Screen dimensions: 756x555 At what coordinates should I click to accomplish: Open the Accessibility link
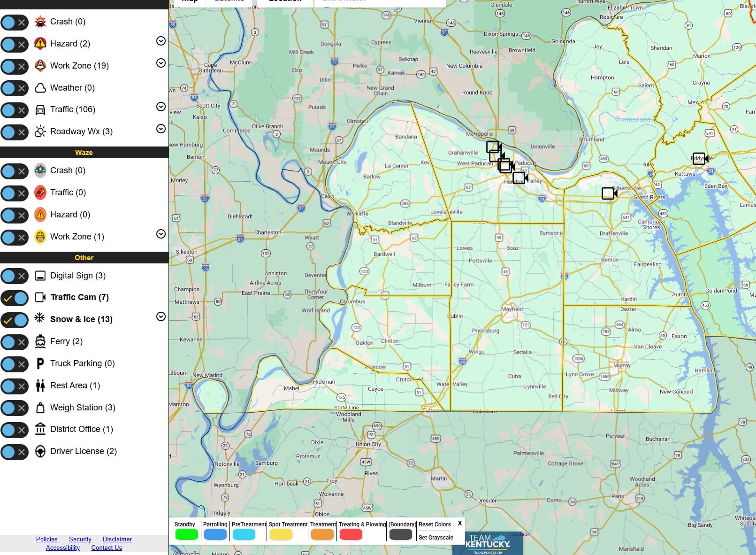pyautogui.click(x=63, y=547)
